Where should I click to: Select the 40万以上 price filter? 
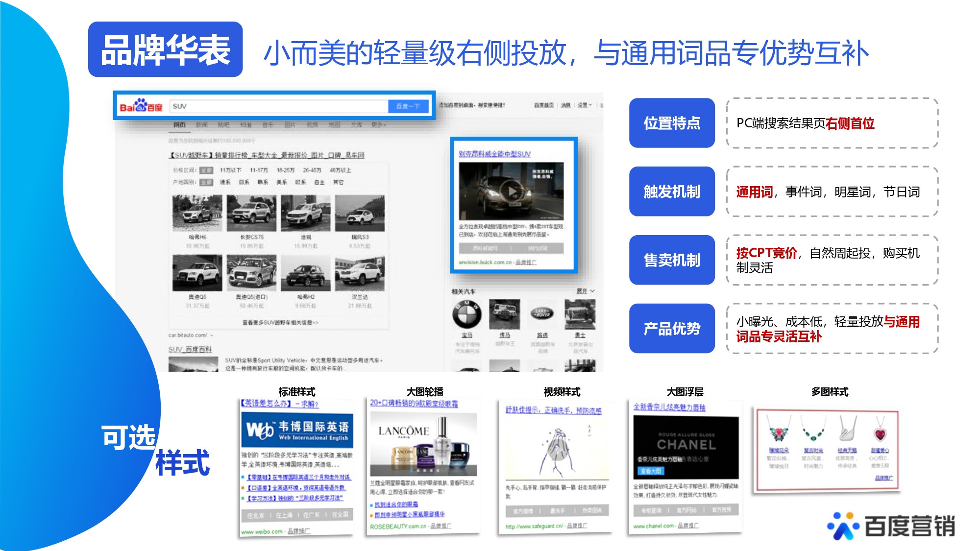click(340, 170)
